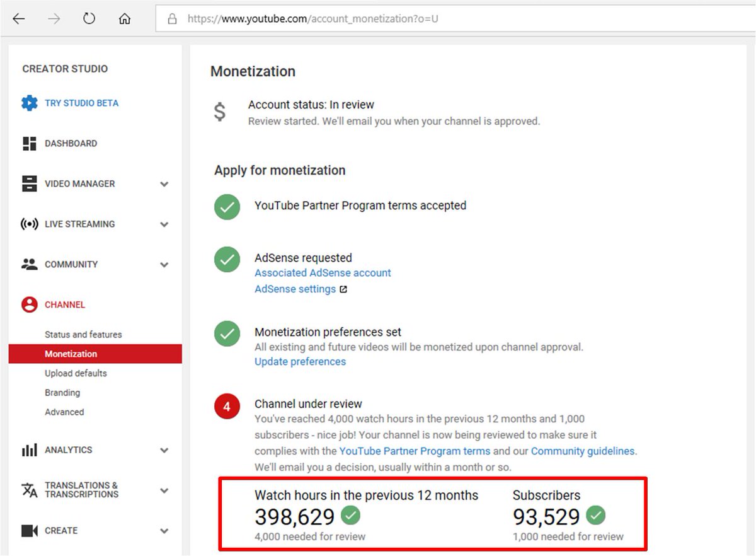Click the Analytics bar chart icon

tap(29, 450)
